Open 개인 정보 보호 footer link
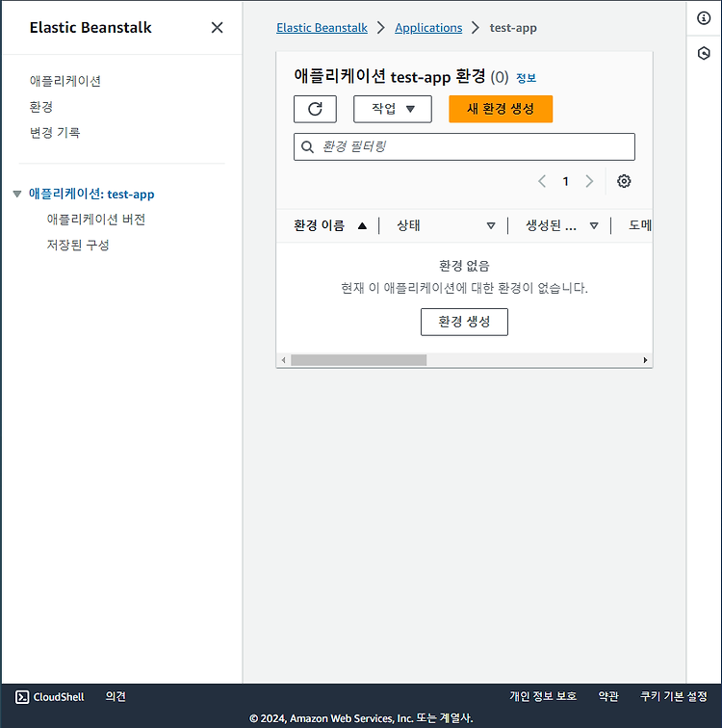Image resolution: width=722 pixels, height=728 pixels. pyautogui.click(x=543, y=697)
